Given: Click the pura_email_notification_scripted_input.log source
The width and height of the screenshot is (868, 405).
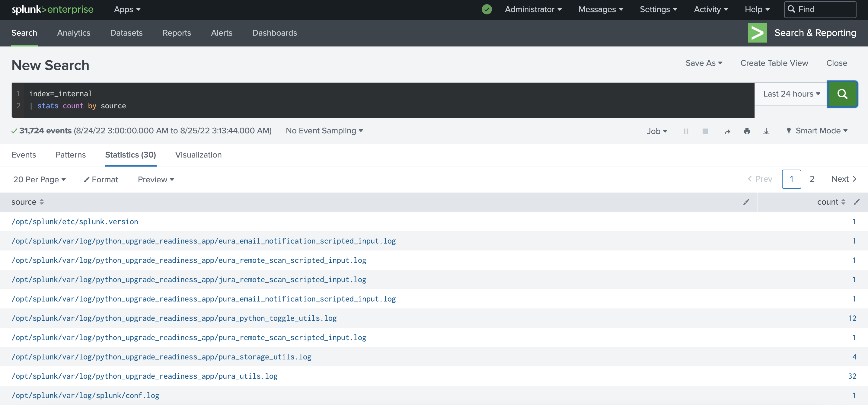Looking at the screenshot, I should [203, 299].
